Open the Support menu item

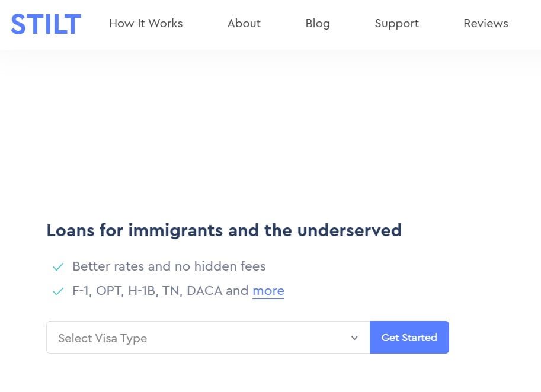396,24
